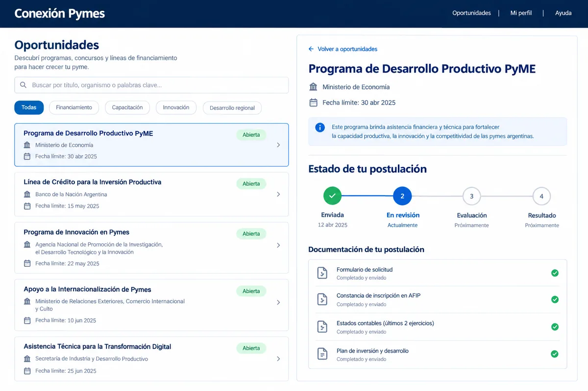588x391 pixels.
Task: Click the Conexión Pymes logo
Action: (x=60, y=13)
